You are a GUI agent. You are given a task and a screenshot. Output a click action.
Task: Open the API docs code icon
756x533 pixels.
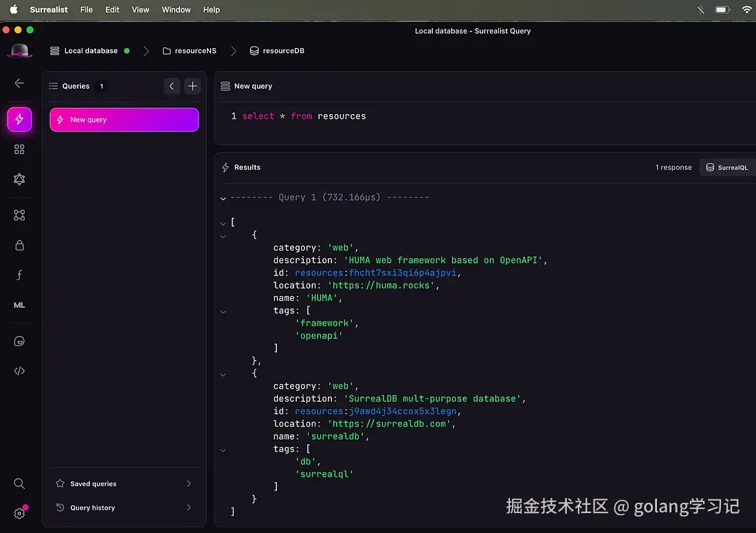(x=19, y=371)
